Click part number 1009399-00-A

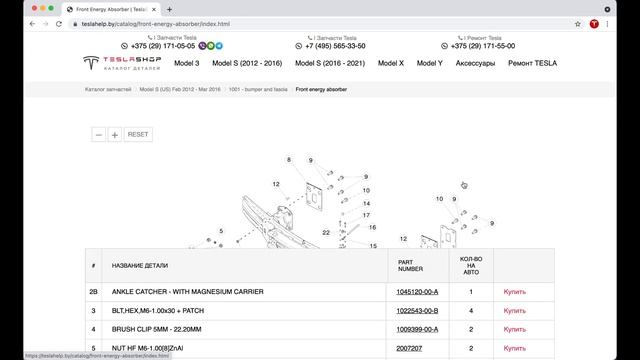(x=417, y=329)
